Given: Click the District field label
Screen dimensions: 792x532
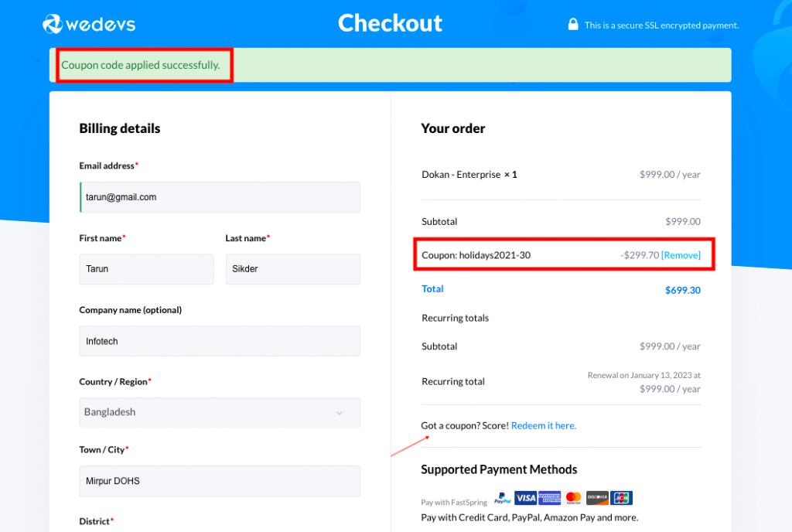Looking at the screenshot, I should [96, 521].
